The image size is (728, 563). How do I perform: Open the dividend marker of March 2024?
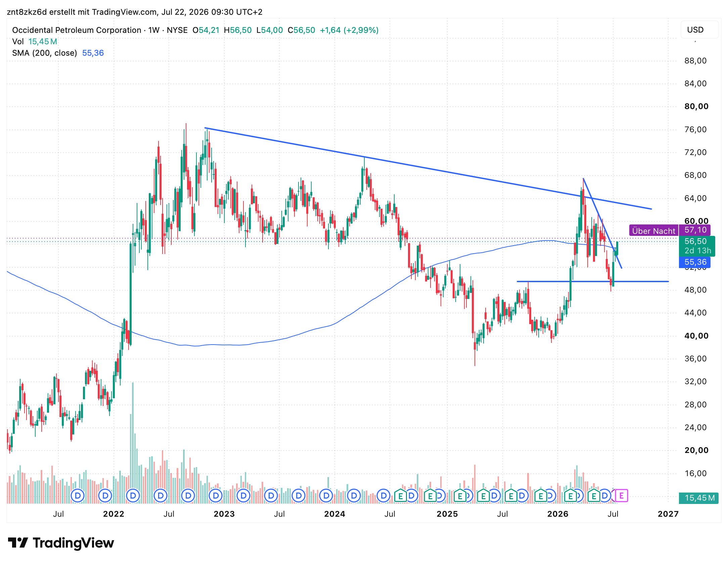[354, 495]
